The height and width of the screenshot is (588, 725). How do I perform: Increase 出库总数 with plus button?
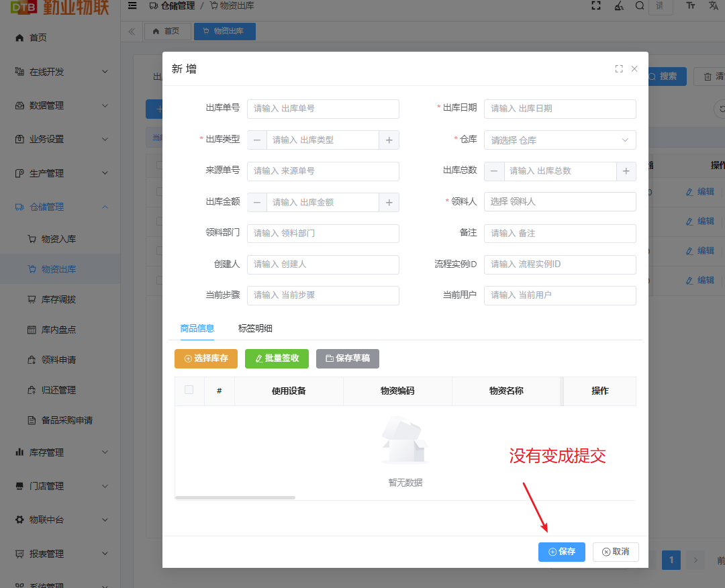[x=626, y=171]
